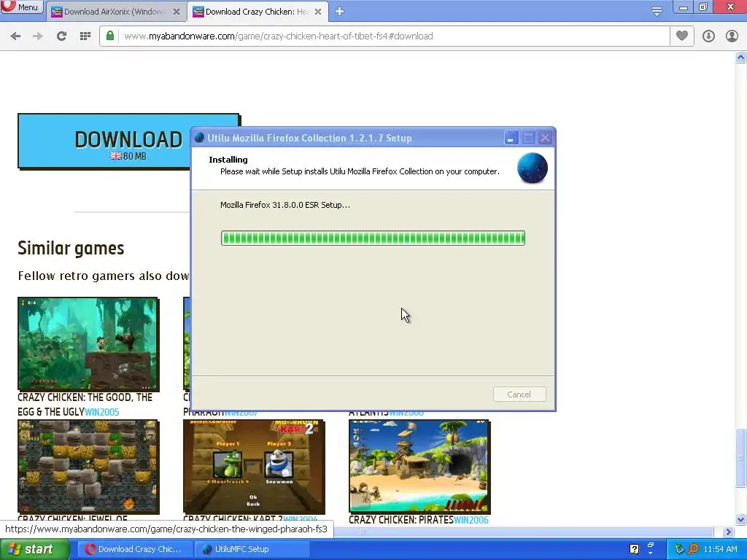747x560 pixels.
Task: Click the installation progress bar
Action: click(373, 238)
